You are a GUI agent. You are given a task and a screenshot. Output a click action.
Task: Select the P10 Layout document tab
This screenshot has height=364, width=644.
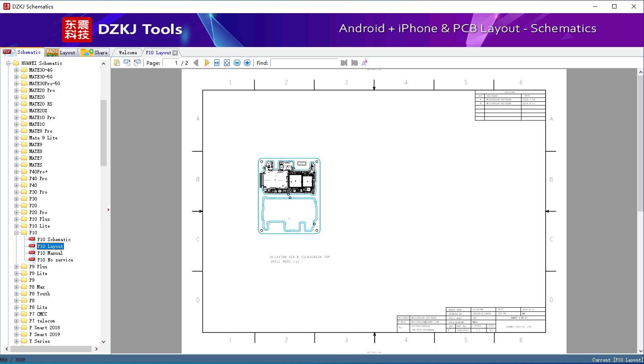[158, 53]
